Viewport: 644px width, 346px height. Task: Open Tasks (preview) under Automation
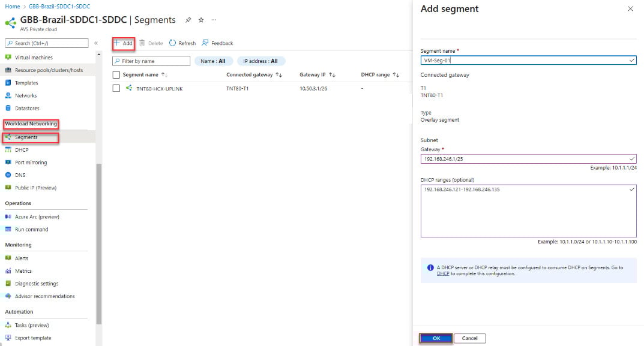click(x=32, y=325)
